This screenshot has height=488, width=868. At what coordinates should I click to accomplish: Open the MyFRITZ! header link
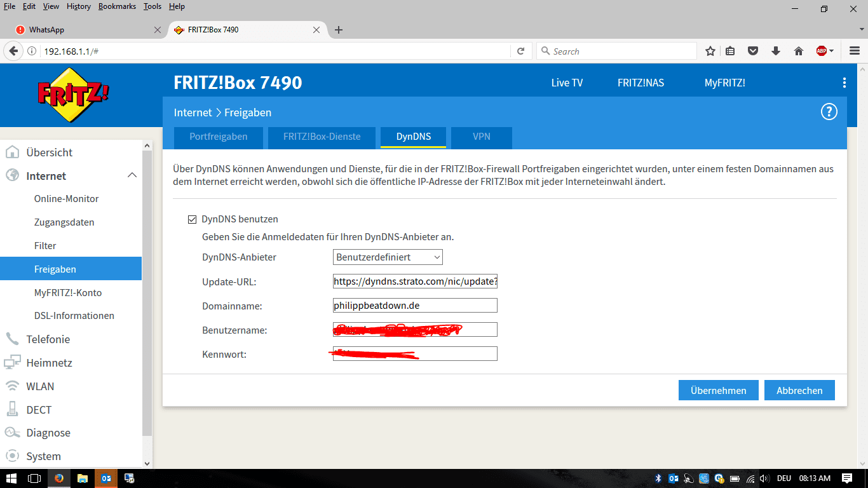[724, 83]
